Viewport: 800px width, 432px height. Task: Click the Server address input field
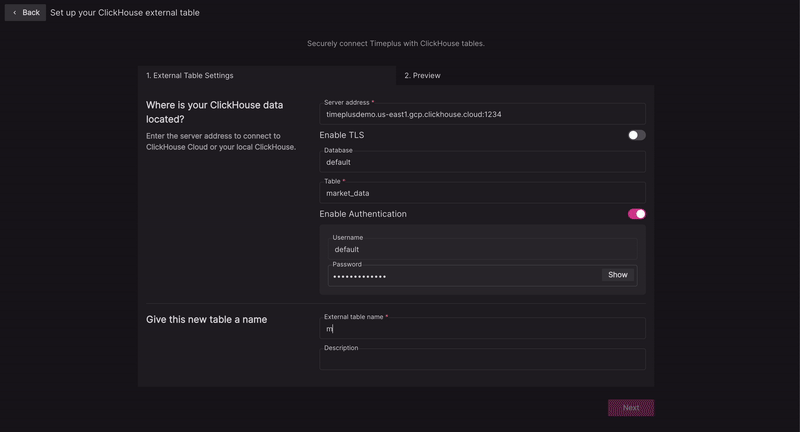pyautogui.click(x=482, y=114)
